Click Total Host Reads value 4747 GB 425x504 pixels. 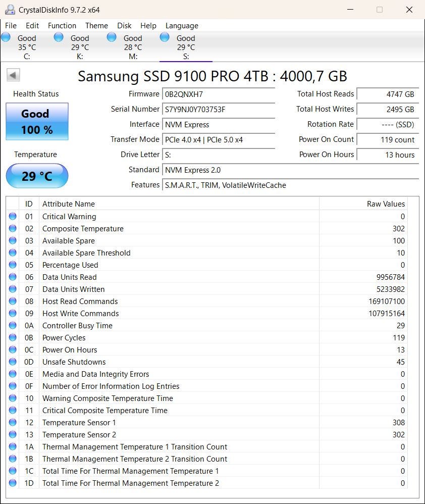pyautogui.click(x=388, y=94)
